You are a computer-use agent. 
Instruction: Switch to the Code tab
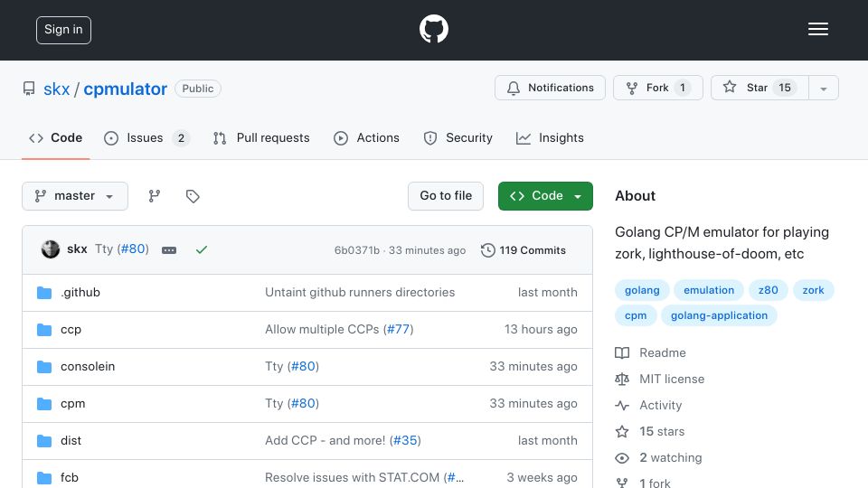(55, 137)
